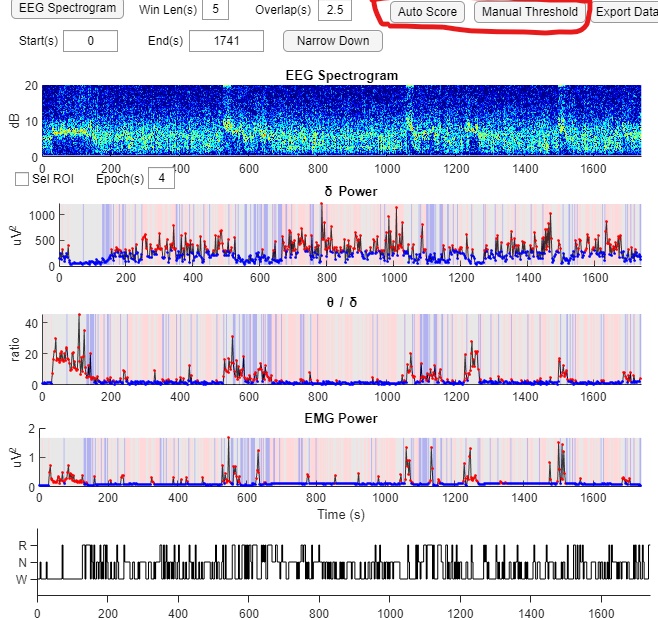This screenshot has width=658, height=620.
Task: Run Auto Score on the recording
Action: [427, 12]
